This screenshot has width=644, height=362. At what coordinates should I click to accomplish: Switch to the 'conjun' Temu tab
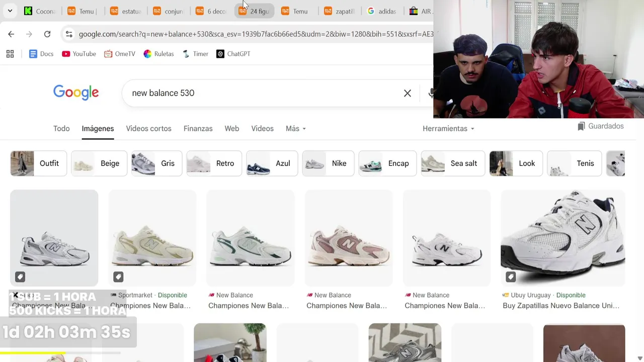(x=168, y=11)
